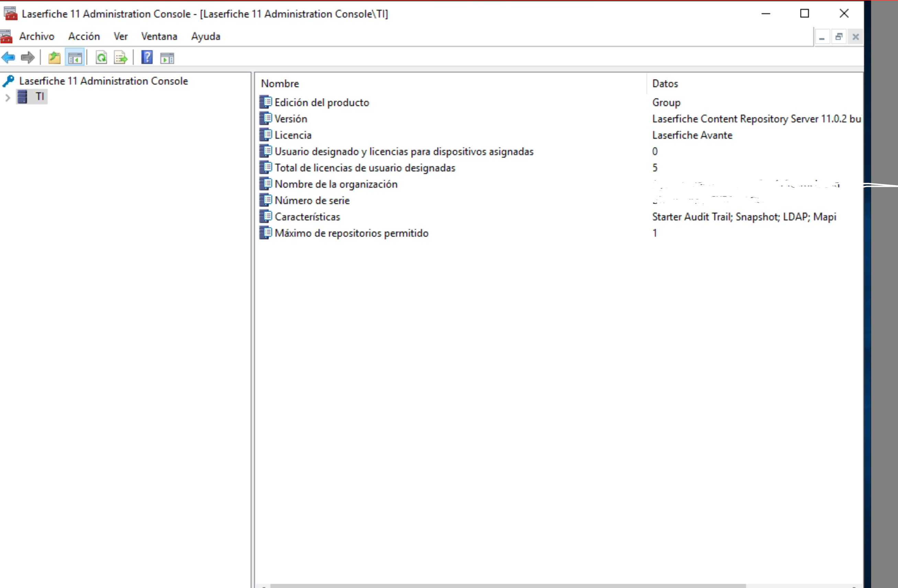Go up one level folder icon
Image resolution: width=898 pixels, height=588 pixels.
(x=54, y=58)
